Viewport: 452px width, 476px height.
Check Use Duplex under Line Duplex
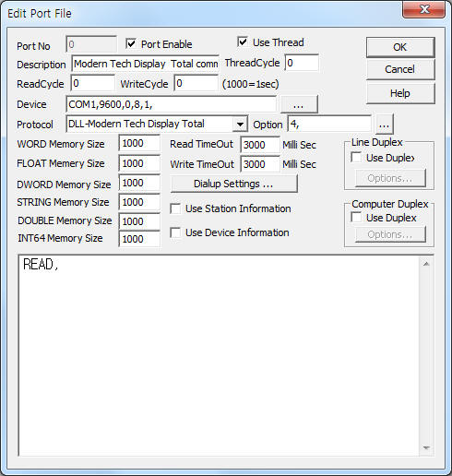356,158
